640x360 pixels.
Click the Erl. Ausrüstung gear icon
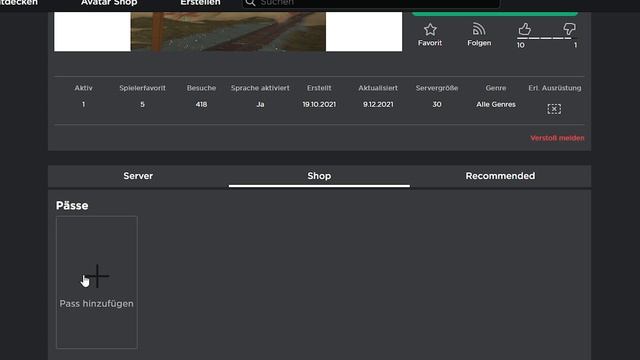[554, 109]
